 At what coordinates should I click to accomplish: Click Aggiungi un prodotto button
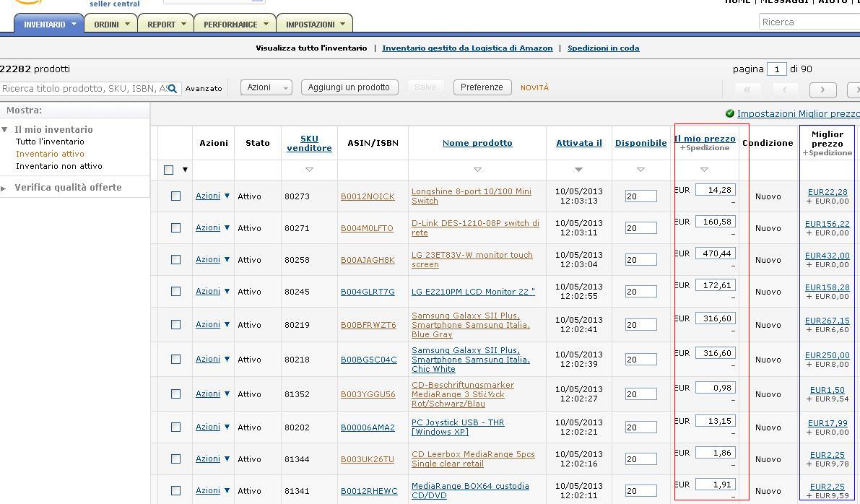pyautogui.click(x=349, y=87)
